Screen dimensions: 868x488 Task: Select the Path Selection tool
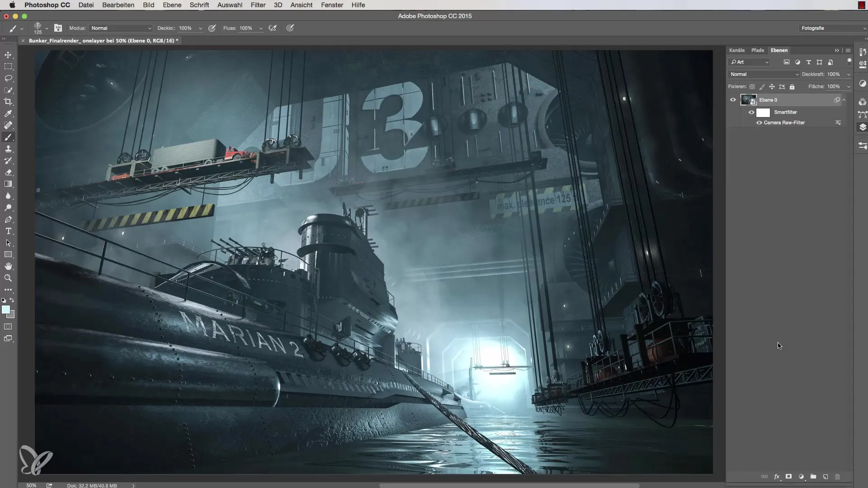(8, 243)
